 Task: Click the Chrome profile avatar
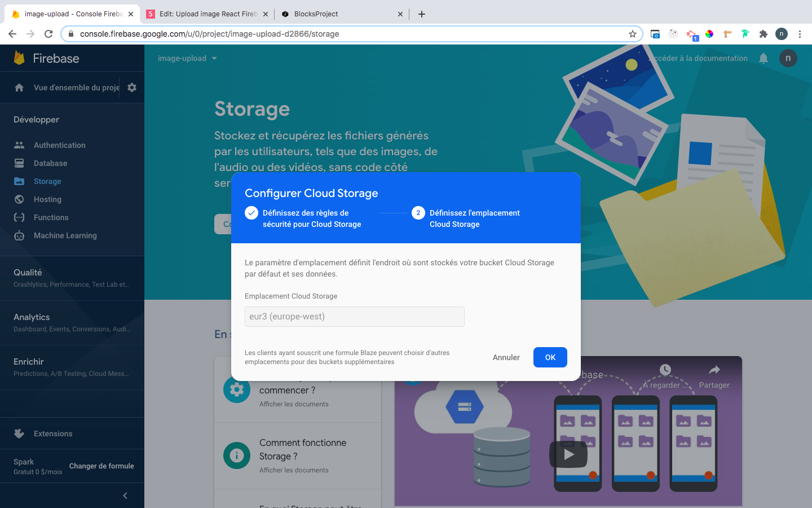782,34
